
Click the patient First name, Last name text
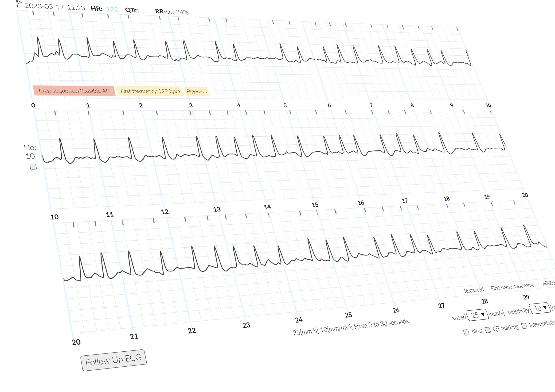[x=512, y=287]
